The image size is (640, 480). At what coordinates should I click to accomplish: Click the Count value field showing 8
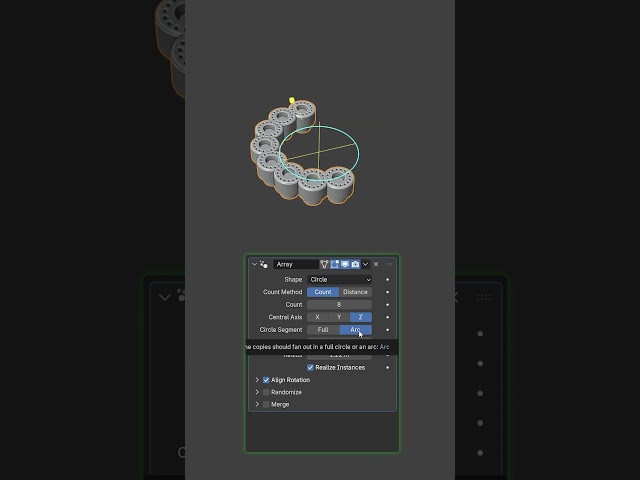[x=339, y=304]
